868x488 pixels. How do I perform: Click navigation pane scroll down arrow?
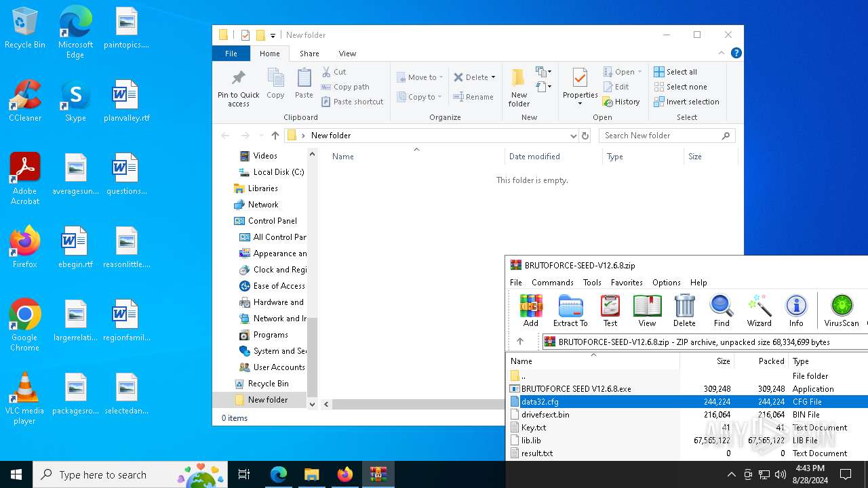coord(312,404)
